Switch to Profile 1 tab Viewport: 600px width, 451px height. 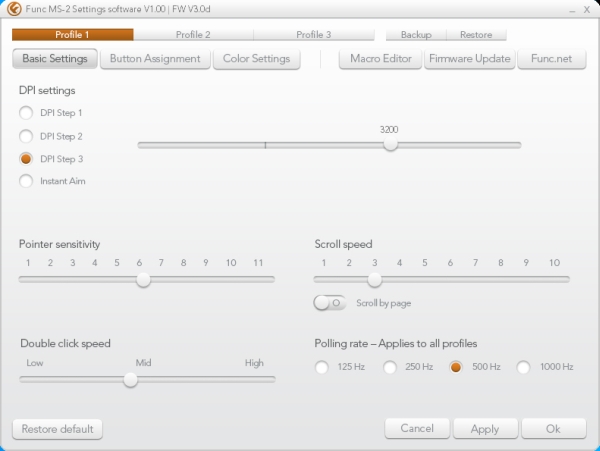(x=72, y=35)
